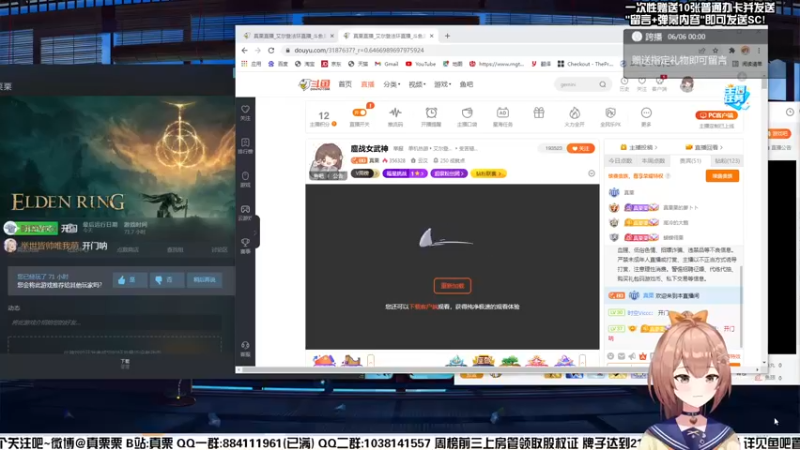Click the orange button in the 贵宾 panel
The image size is (800, 450).
pos(722,176)
